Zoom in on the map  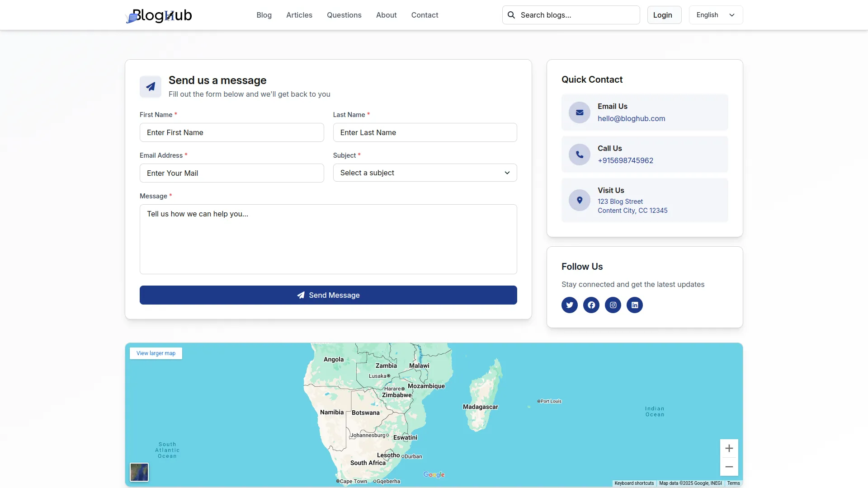click(729, 448)
